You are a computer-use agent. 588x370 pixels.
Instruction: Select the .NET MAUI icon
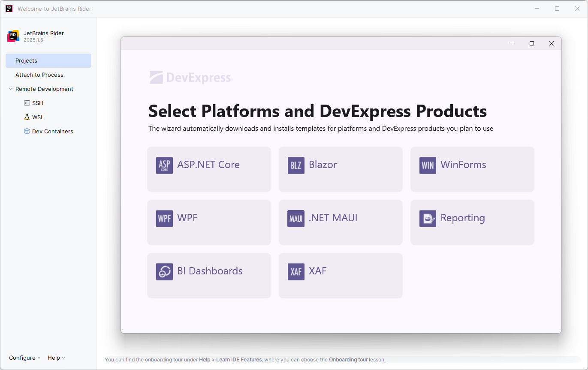[296, 218]
